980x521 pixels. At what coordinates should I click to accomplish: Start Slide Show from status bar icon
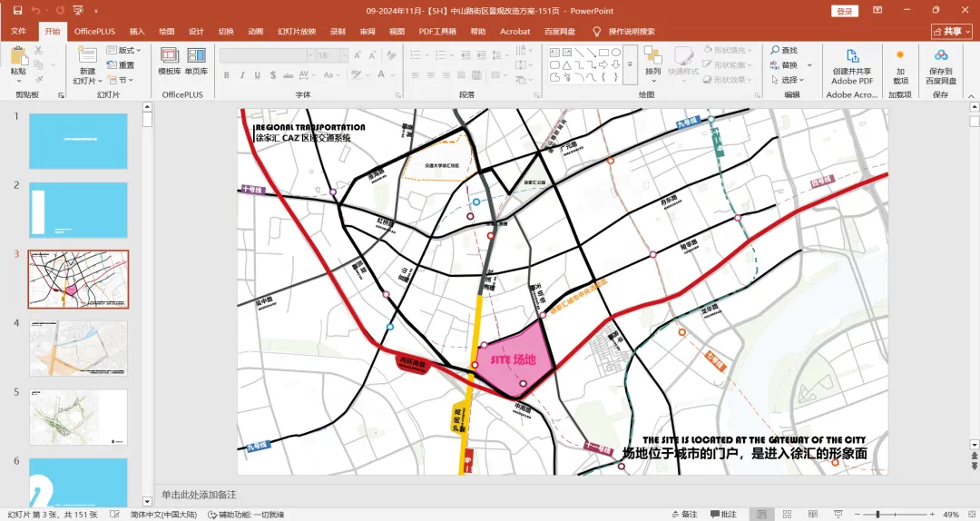[x=837, y=514]
